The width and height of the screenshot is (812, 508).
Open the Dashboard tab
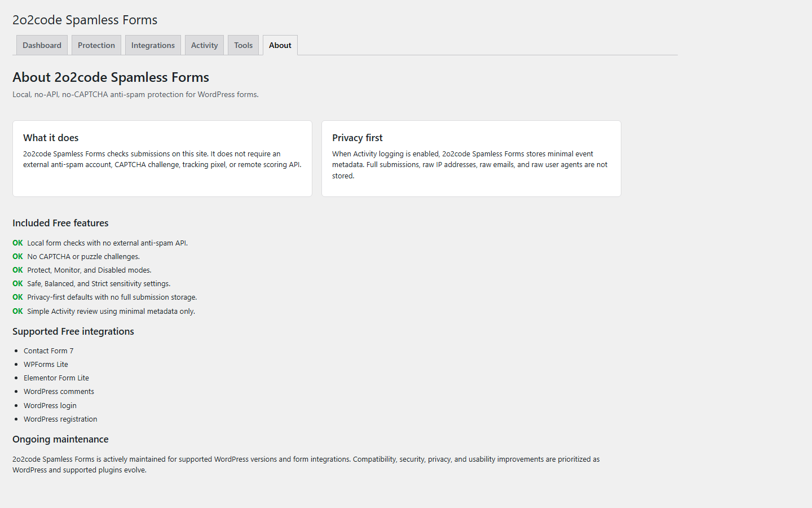(42, 45)
